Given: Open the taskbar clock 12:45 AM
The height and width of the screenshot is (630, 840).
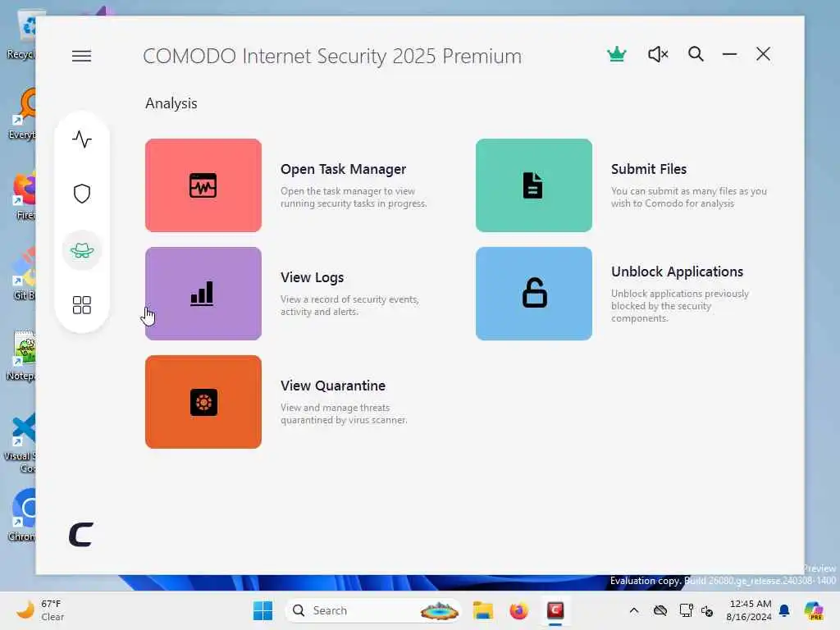Looking at the screenshot, I should coord(750,610).
